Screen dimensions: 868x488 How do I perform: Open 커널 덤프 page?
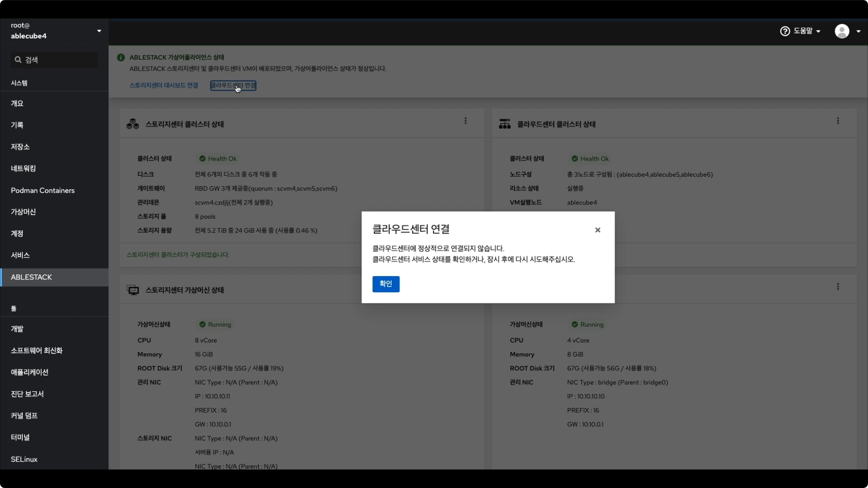pyautogui.click(x=54, y=415)
